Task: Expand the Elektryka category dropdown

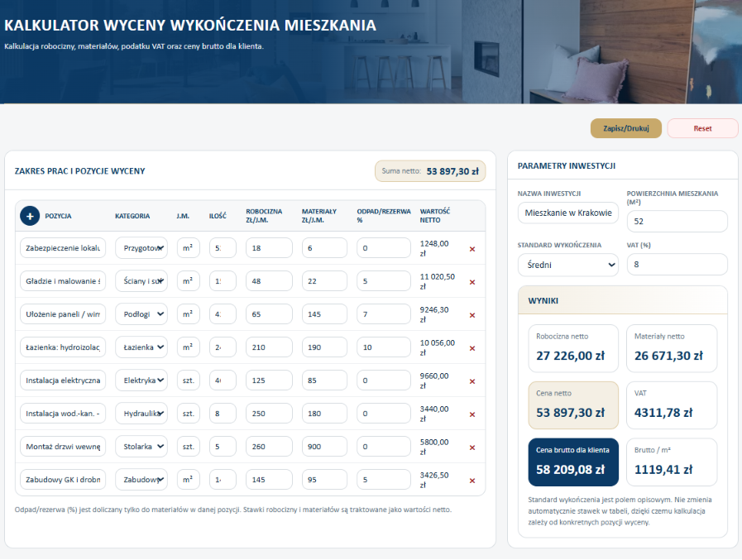Action: pos(141,381)
